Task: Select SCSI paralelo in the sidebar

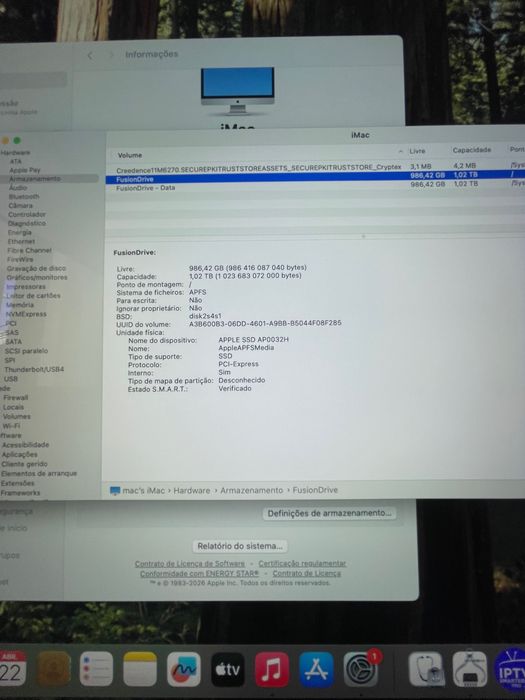Action: (26, 351)
